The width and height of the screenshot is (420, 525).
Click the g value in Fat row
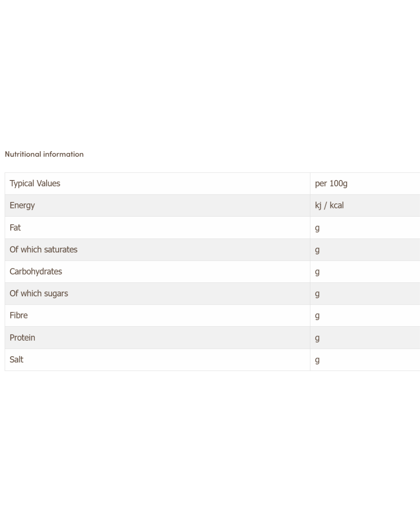coord(317,228)
